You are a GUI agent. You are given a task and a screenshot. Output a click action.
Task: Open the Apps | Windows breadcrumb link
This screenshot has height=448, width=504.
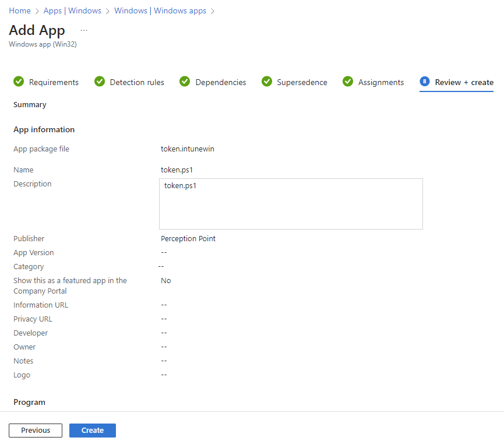coord(72,11)
